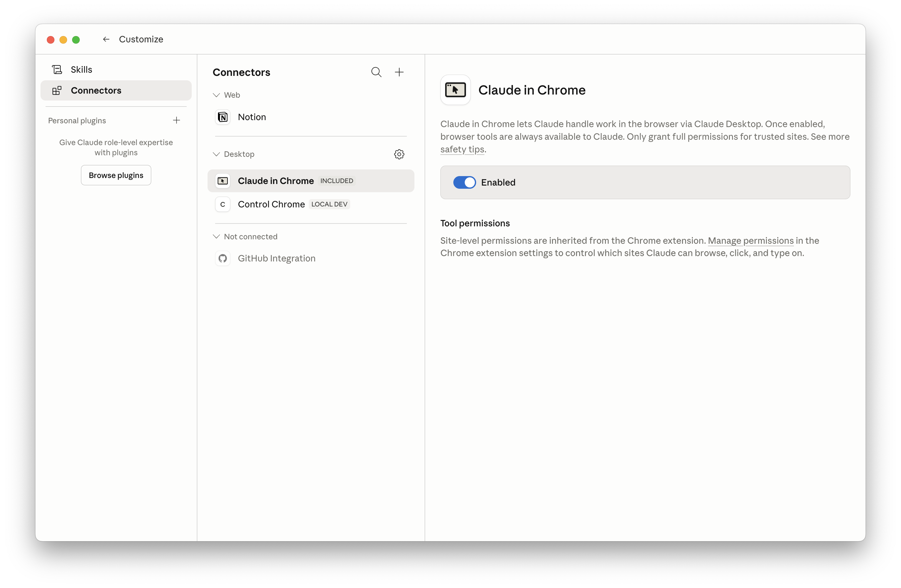Click the large Claude in Chrome header icon
This screenshot has width=901, height=588.
[x=456, y=90]
